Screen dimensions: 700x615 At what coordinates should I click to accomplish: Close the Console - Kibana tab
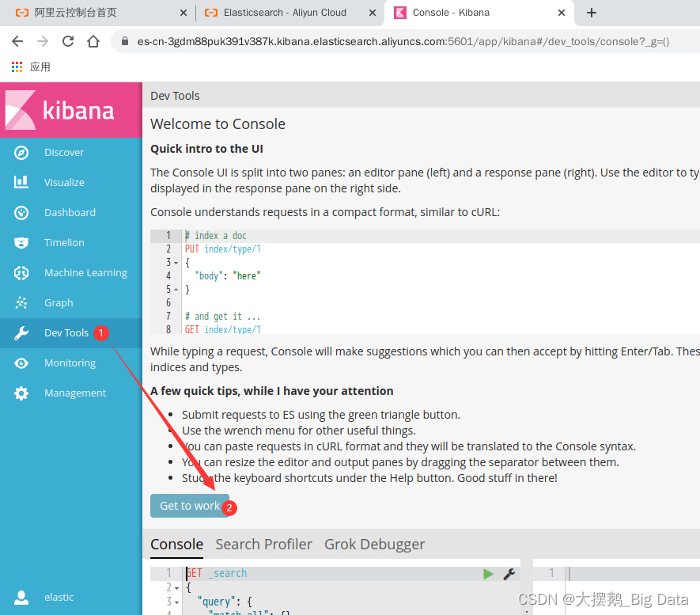562,13
